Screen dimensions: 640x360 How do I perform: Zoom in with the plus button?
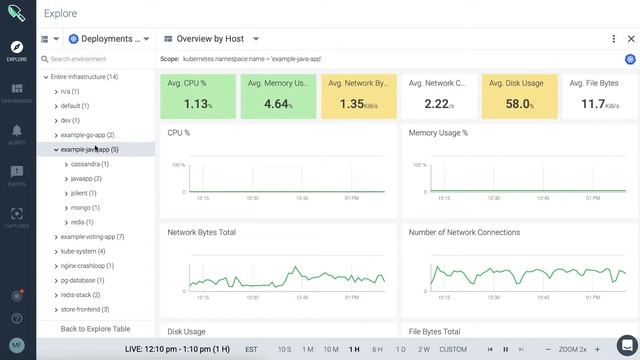pos(597,349)
